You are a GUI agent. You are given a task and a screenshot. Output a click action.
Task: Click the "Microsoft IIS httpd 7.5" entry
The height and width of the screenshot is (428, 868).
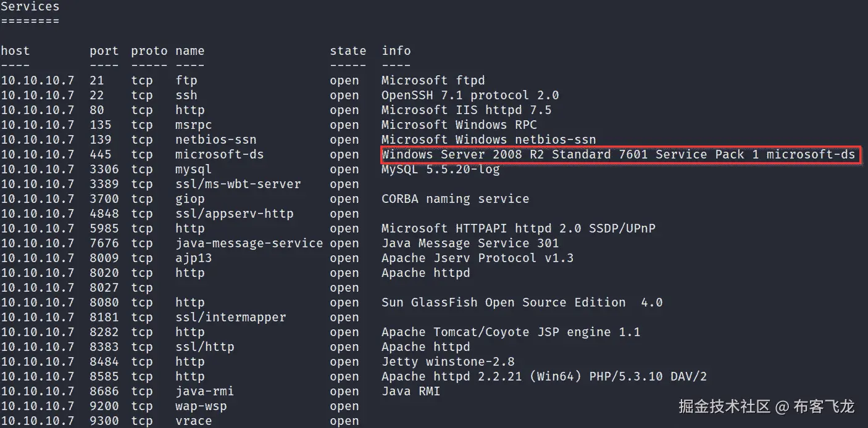(x=466, y=110)
